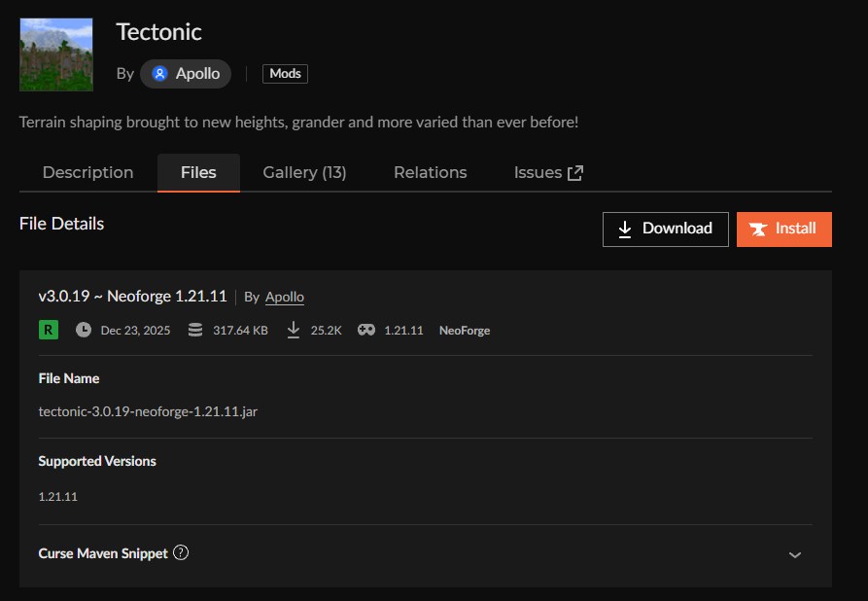Click the file size stack icon

click(x=195, y=330)
